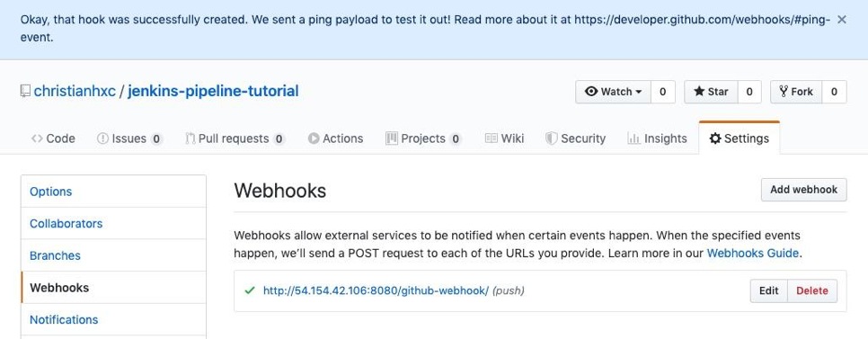
Task: Click the Projects counter badge showing 0
Action: 456,139
